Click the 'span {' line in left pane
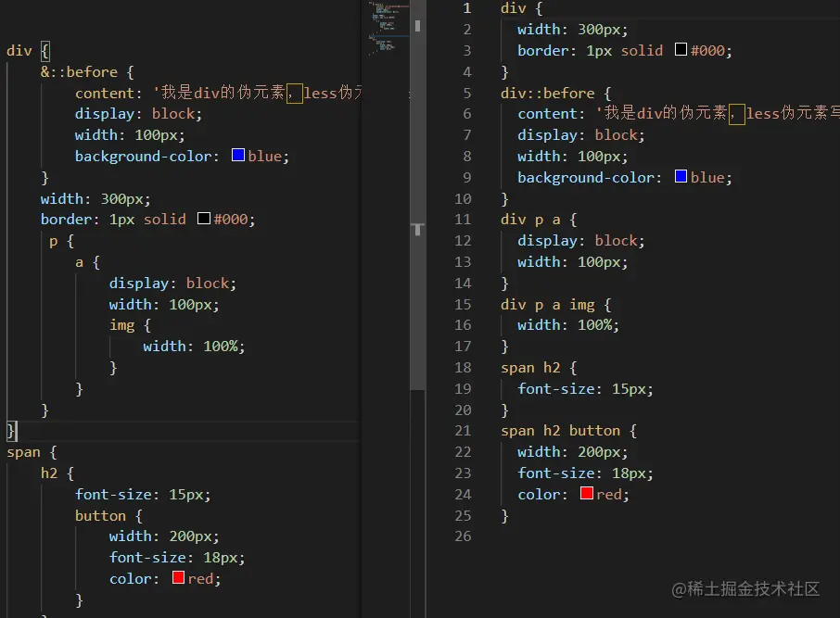The width and height of the screenshot is (840, 618). (32, 452)
